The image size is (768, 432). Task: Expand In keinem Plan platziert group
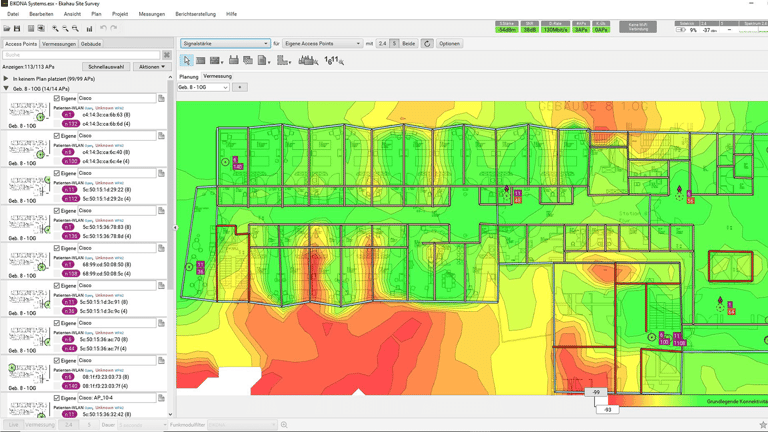6,78
